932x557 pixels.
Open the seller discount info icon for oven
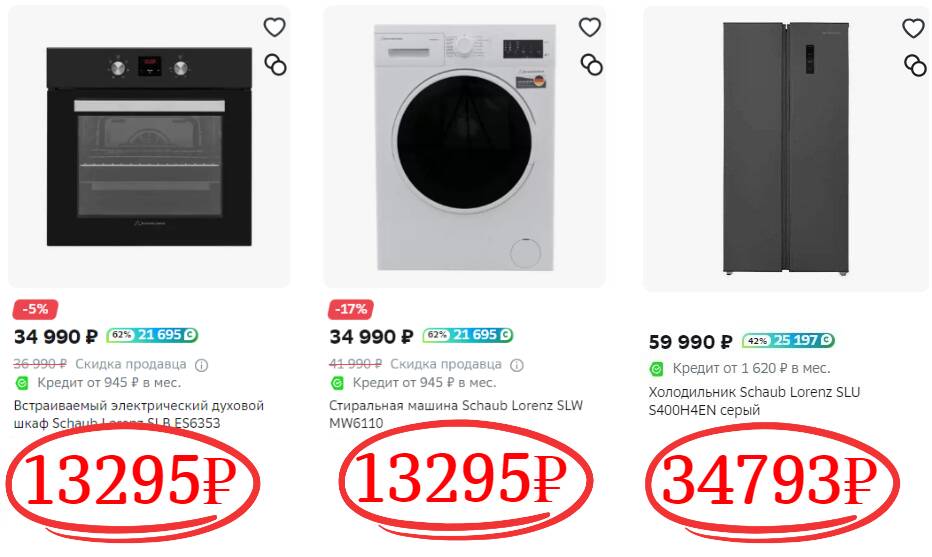tap(201, 365)
